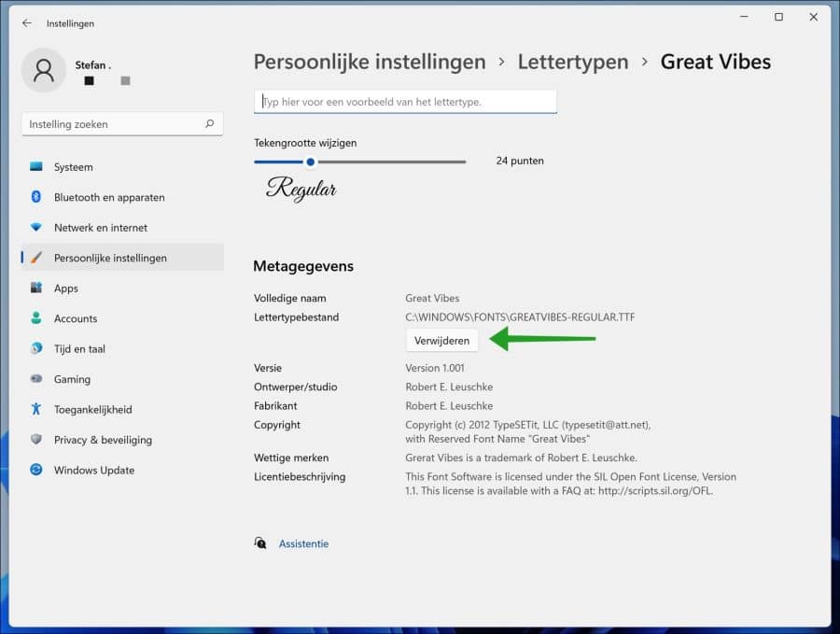Image resolution: width=840 pixels, height=634 pixels.
Task: Click the Verwijderen button
Action: (441, 340)
